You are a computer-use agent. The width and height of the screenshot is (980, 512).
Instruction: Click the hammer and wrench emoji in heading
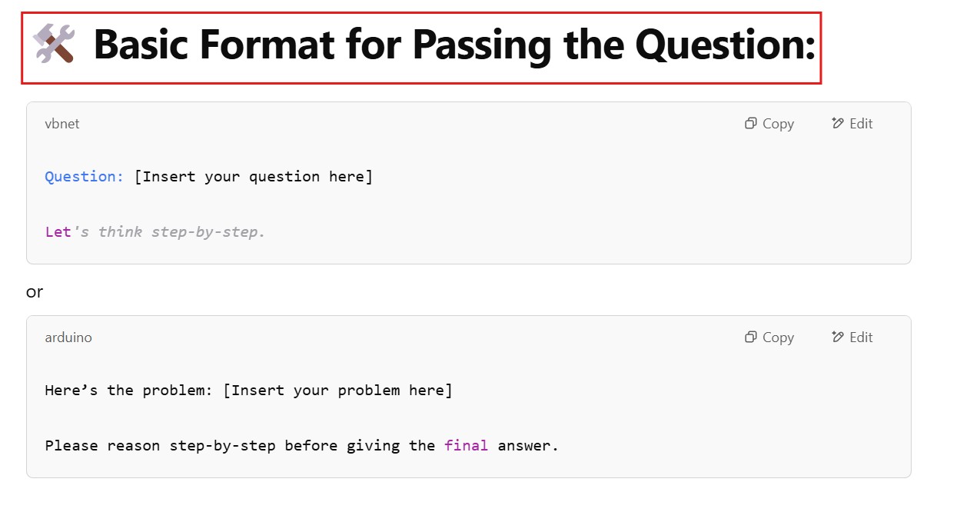click(54, 44)
